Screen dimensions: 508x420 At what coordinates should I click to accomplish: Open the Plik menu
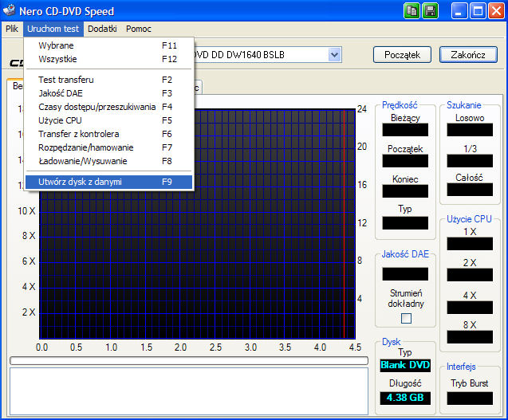pos(12,29)
